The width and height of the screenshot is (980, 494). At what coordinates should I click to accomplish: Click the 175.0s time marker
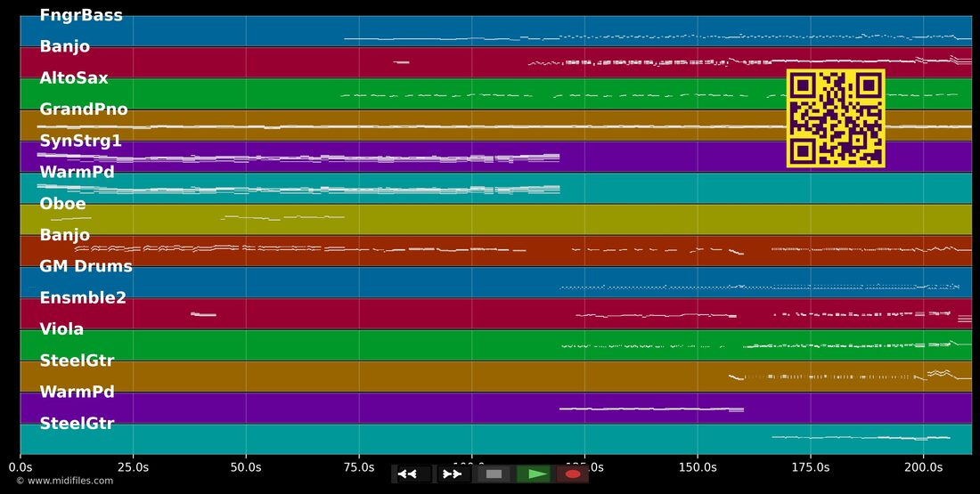811,466
